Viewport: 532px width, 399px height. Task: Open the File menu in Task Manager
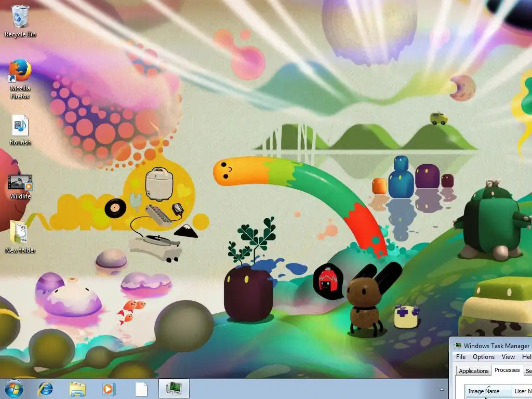(x=461, y=357)
